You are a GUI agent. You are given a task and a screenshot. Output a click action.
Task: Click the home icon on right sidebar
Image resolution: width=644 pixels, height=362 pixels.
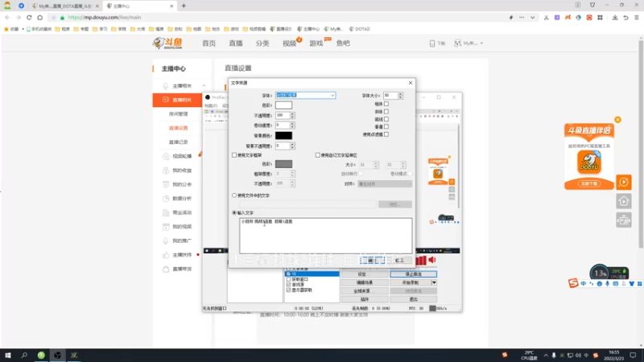point(623,201)
